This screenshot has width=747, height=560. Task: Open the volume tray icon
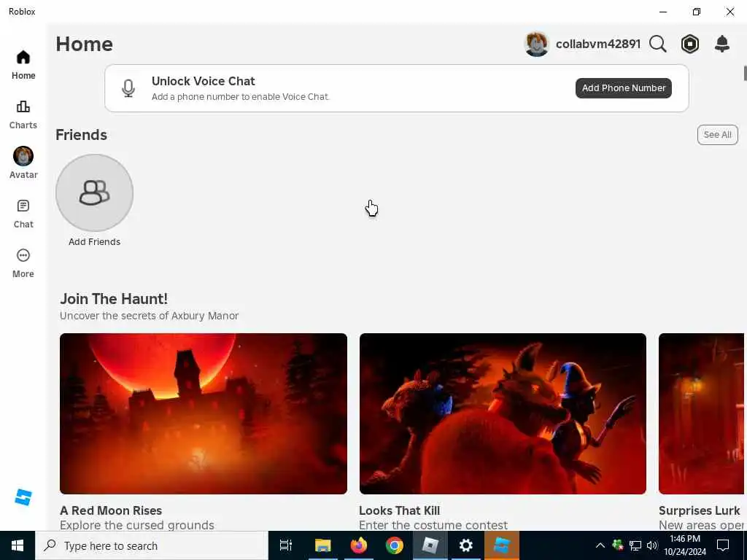click(652, 545)
